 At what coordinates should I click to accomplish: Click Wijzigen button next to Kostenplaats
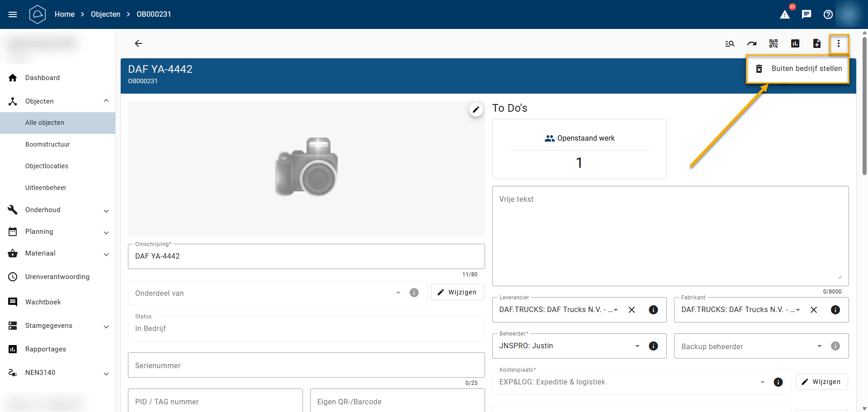[821, 382]
